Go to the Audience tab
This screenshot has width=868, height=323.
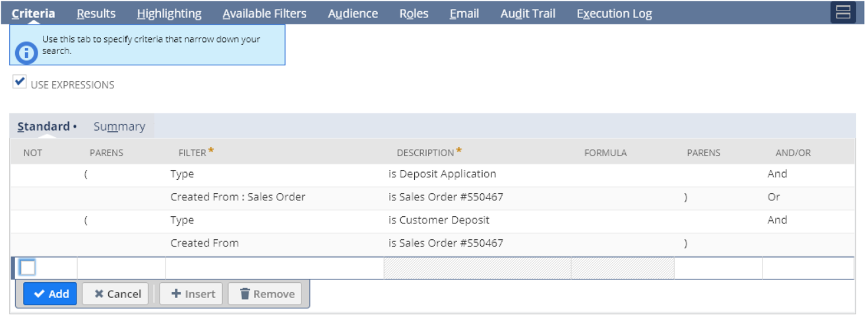pos(353,13)
